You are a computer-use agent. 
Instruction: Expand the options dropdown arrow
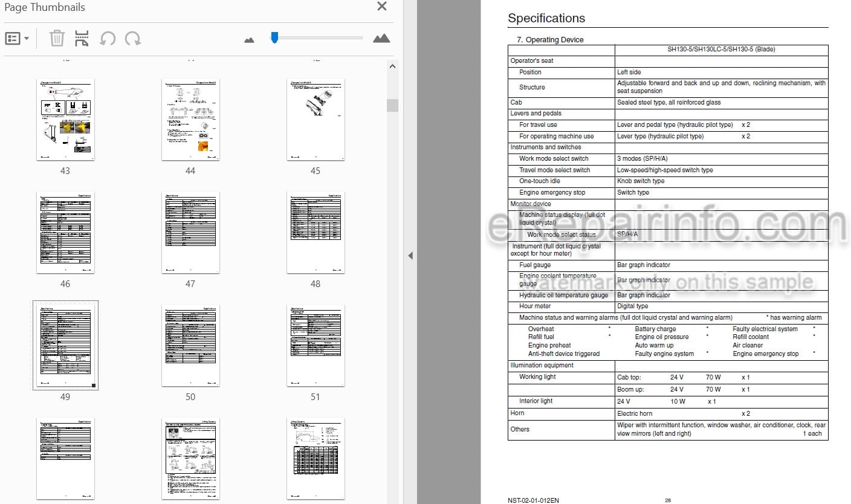27,39
